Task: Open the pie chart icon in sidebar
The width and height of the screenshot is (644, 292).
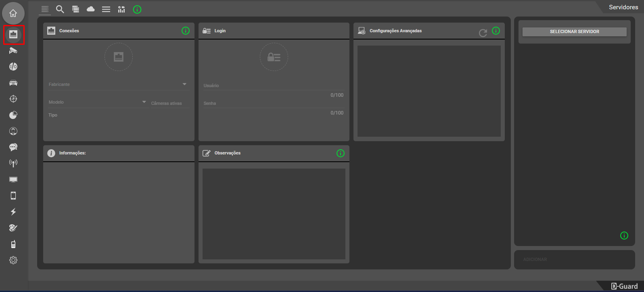Action: point(13,115)
